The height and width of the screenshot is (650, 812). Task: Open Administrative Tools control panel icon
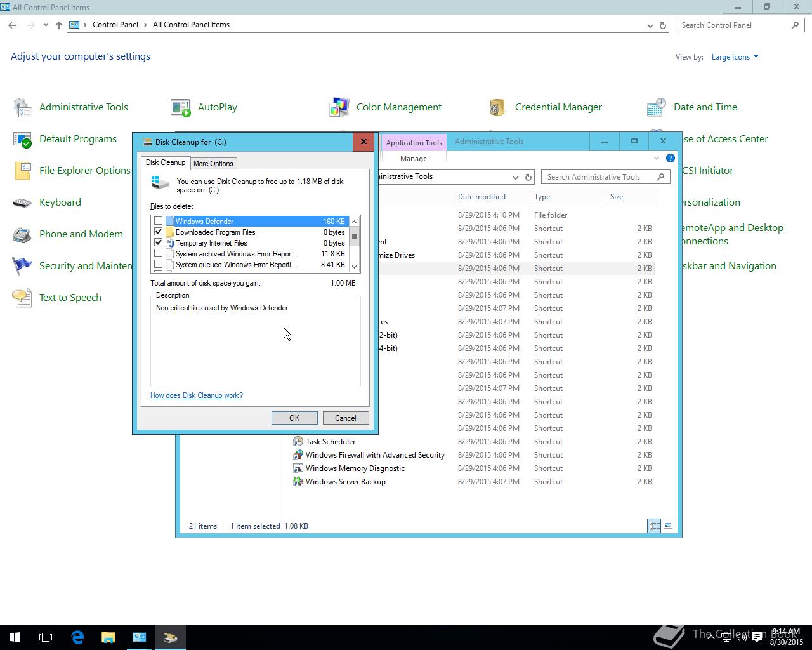[23, 107]
